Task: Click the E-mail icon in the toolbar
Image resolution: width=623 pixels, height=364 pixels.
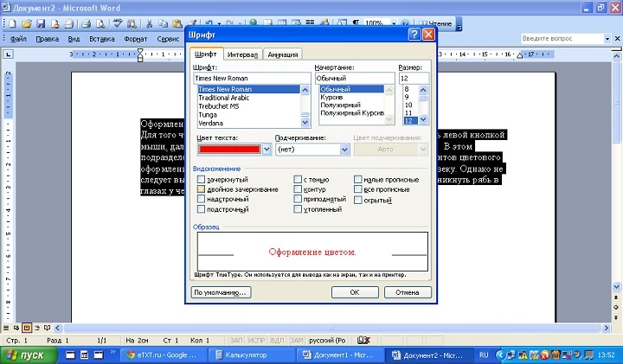Action: click(69, 24)
